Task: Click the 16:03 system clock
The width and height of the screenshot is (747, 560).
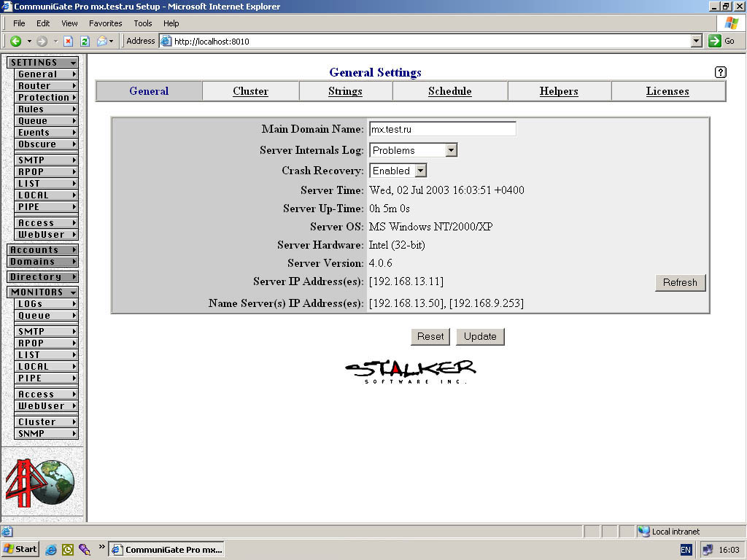Action: point(729,550)
